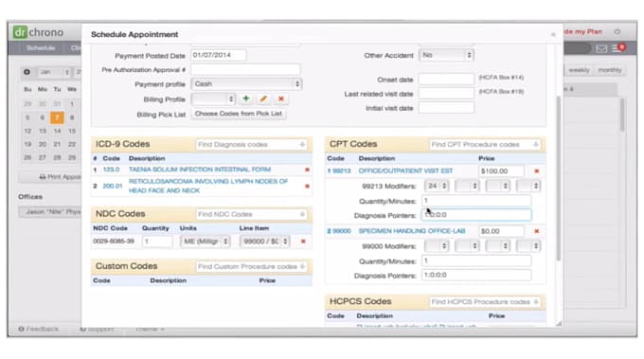Click the Payment Posted Date field
This screenshot has width=644, height=359.
pyautogui.click(x=219, y=55)
